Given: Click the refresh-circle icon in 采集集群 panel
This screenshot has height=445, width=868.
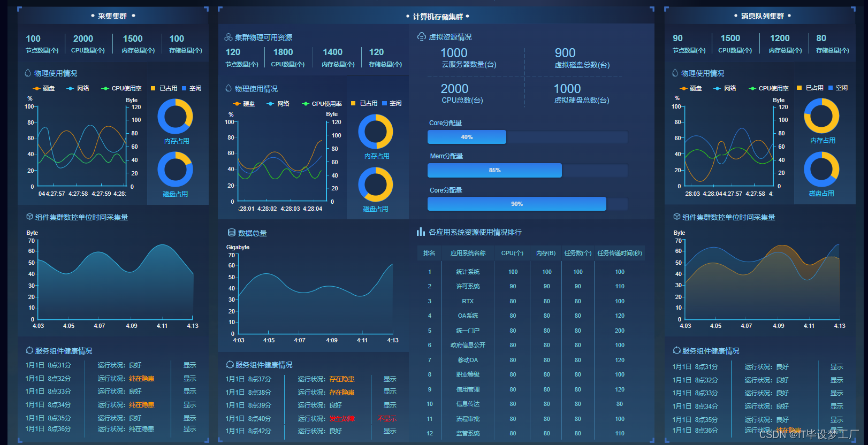Looking at the screenshot, I should 29,350.
